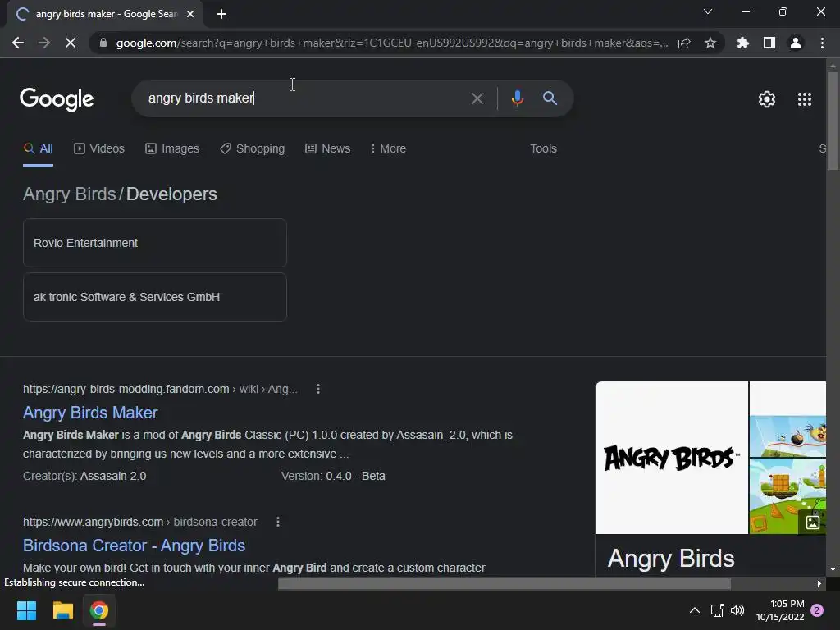Image resolution: width=840 pixels, height=630 pixels.
Task: Open the Chrome extensions puzzle icon
Action: [x=743, y=43]
